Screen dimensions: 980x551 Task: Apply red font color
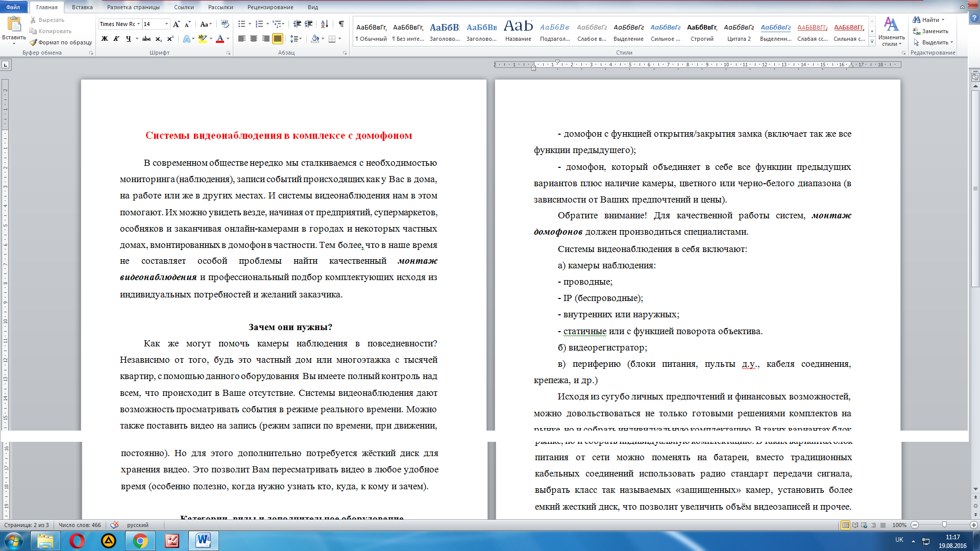coord(220,39)
